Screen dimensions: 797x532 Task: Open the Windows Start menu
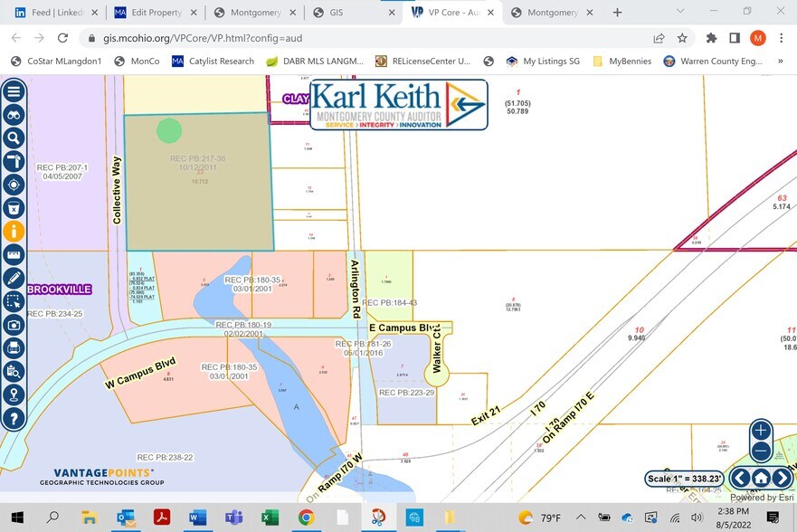(17, 518)
